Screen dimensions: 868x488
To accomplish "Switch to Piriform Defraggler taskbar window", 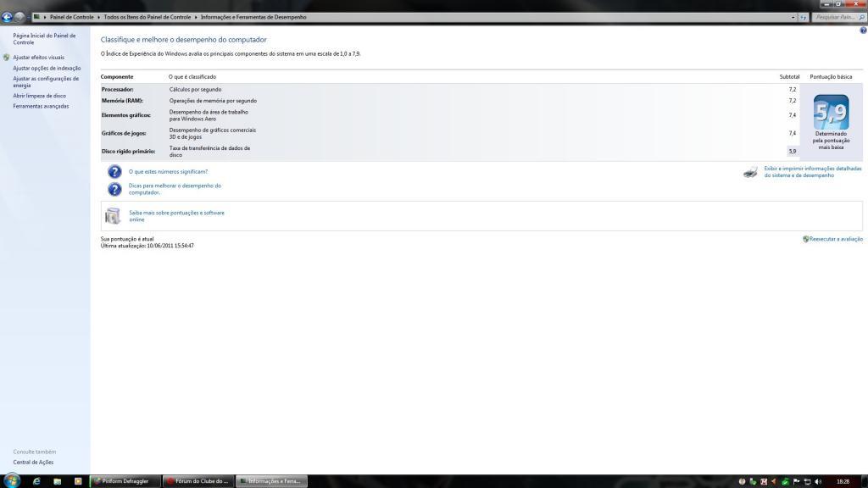I will (125, 481).
